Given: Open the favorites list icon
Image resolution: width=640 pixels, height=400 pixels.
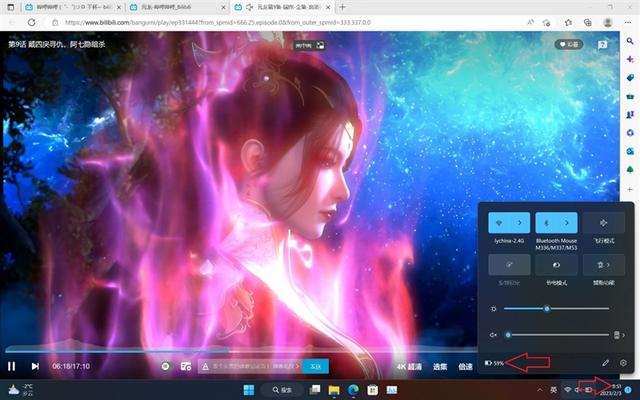Looking at the screenshot, I should click(568, 22).
